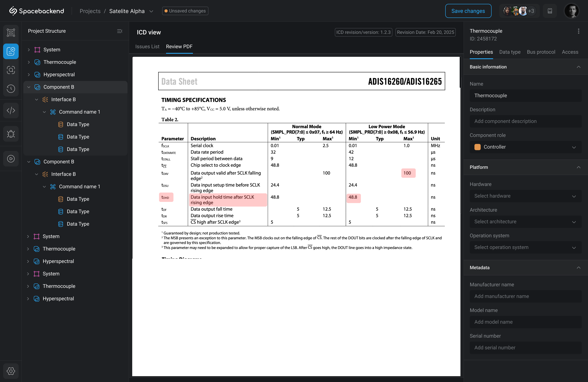Open settings gear in sidebar
588x382 pixels.
[x=11, y=371]
